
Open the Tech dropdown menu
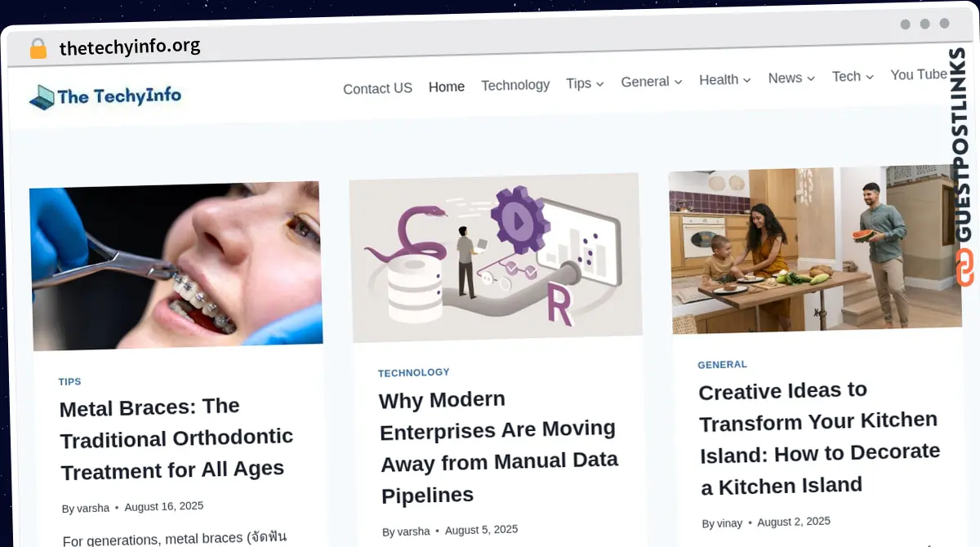pyautogui.click(x=853, y=77)
